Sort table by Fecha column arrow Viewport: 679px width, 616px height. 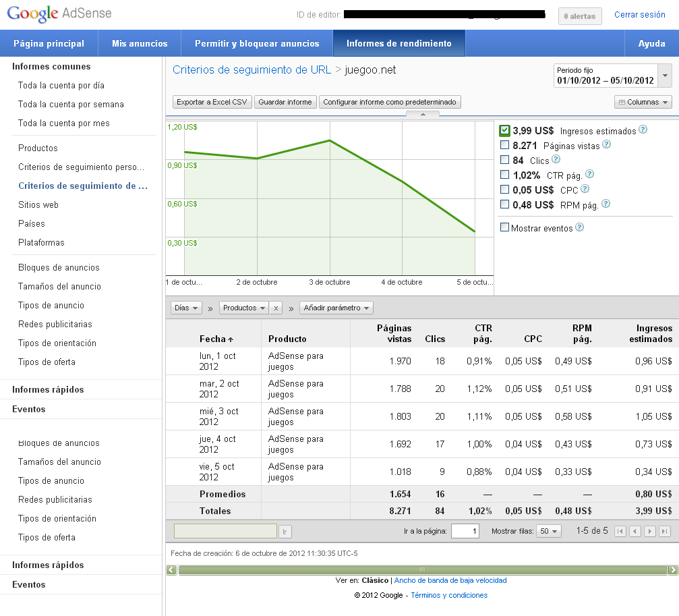point(231,339)
